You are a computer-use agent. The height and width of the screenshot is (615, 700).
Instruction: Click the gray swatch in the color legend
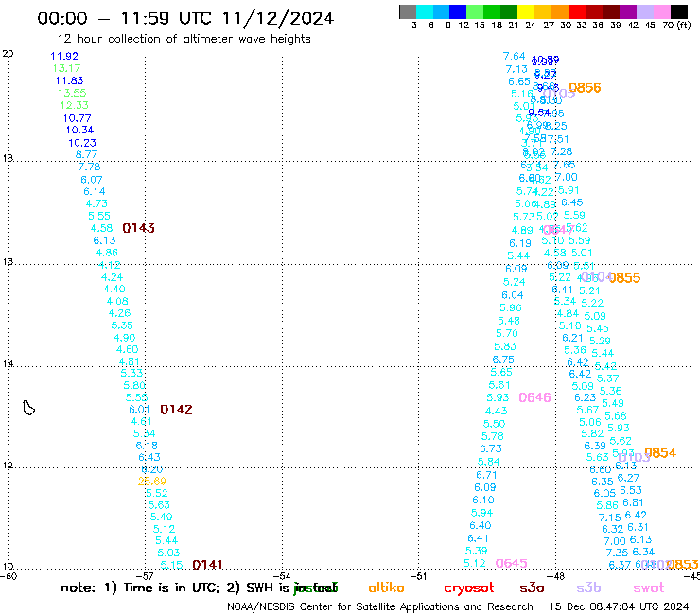408,11
